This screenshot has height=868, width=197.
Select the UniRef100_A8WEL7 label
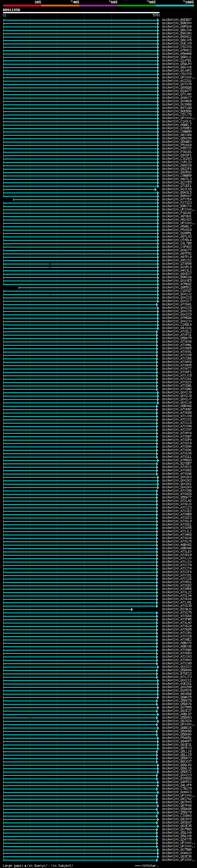point(177,125)
